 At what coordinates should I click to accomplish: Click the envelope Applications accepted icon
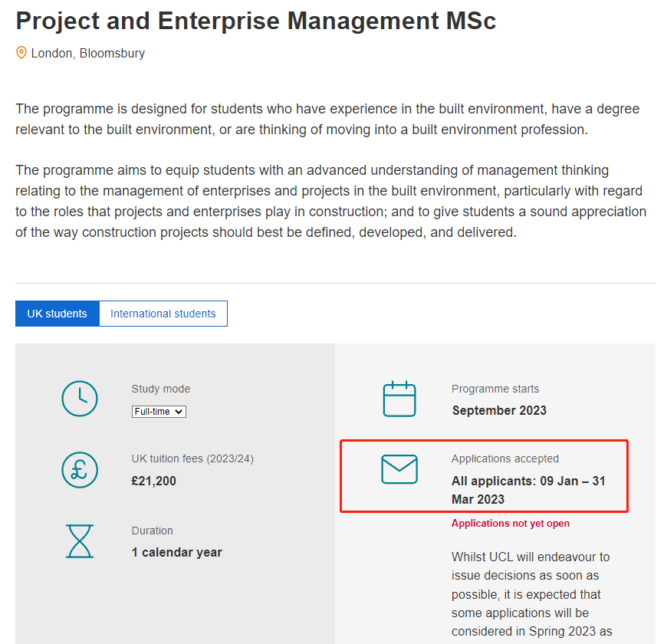click(399, 469)
